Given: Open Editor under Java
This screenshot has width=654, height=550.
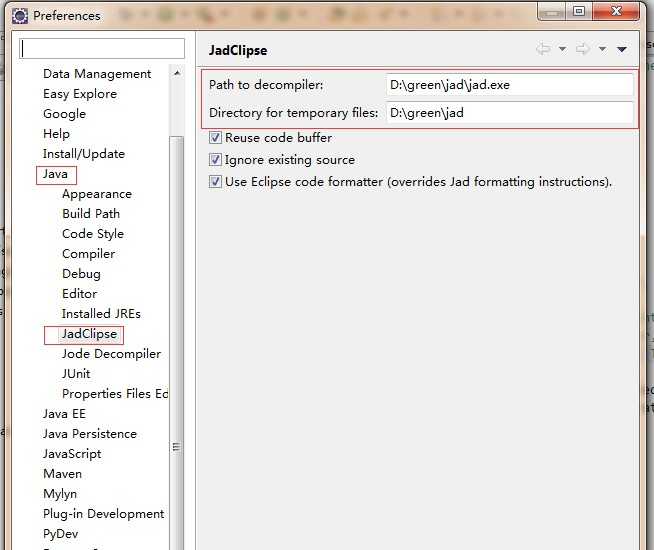Looking at the screenshot, I should [80, 294].
